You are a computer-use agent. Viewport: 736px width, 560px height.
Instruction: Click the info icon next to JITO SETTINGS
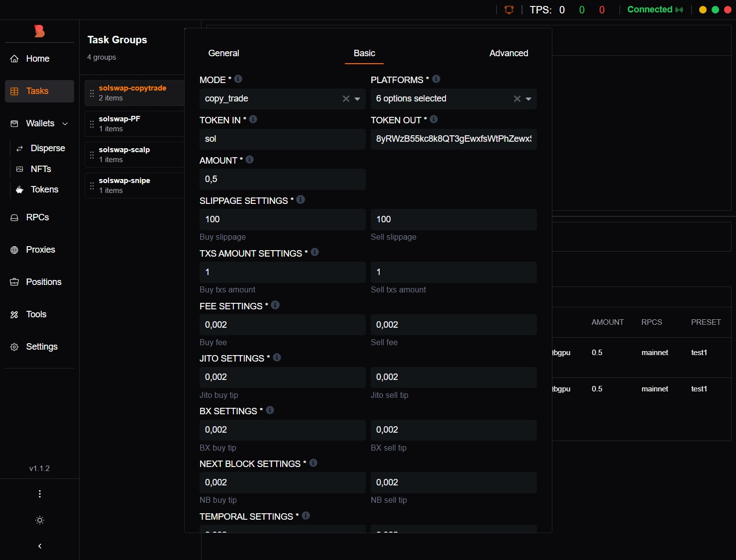pyautogui.click(x=277, y=358)
